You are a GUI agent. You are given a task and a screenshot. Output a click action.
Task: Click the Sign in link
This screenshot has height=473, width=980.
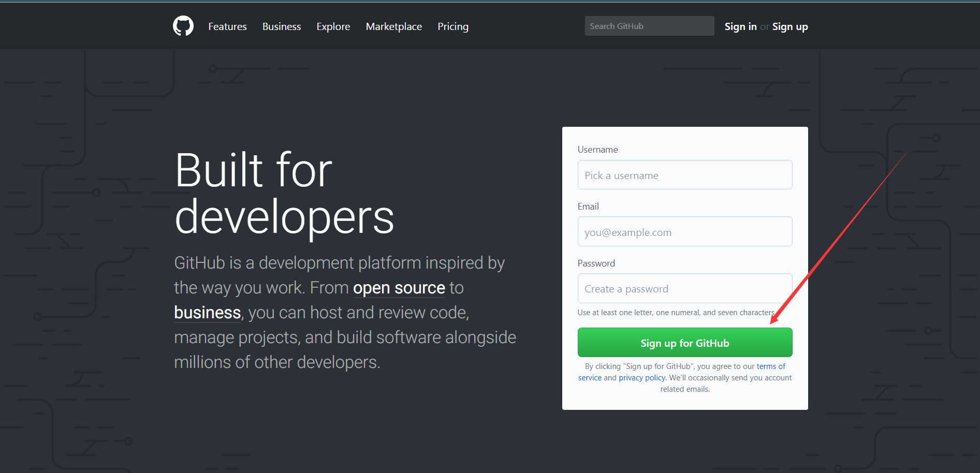[740, 26]
